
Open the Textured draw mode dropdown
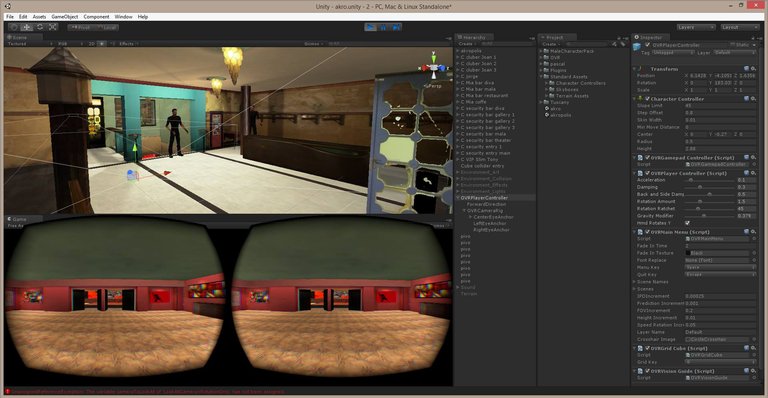[29, 44]
